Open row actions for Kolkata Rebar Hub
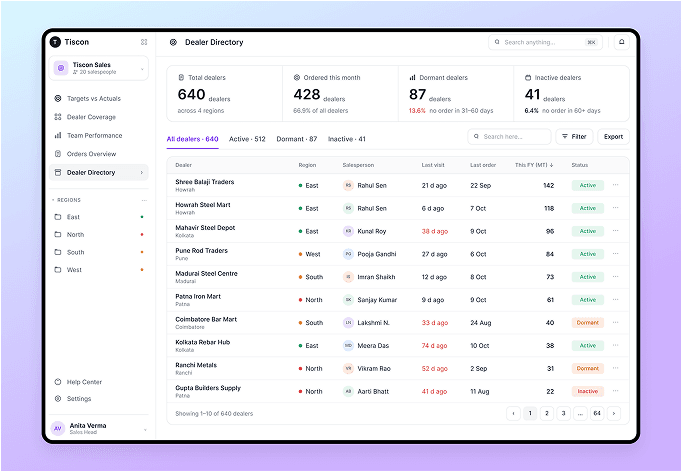682x472 pixels. tap(615, 345)
